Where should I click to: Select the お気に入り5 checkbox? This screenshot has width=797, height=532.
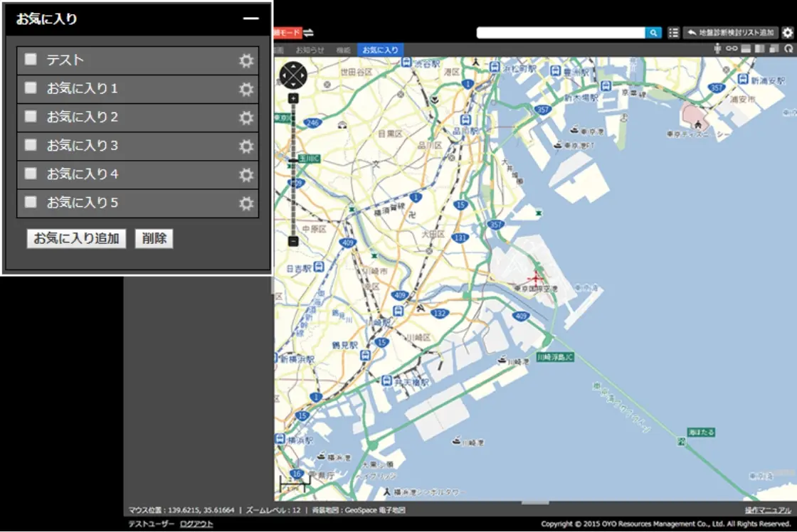coord(31,202)
